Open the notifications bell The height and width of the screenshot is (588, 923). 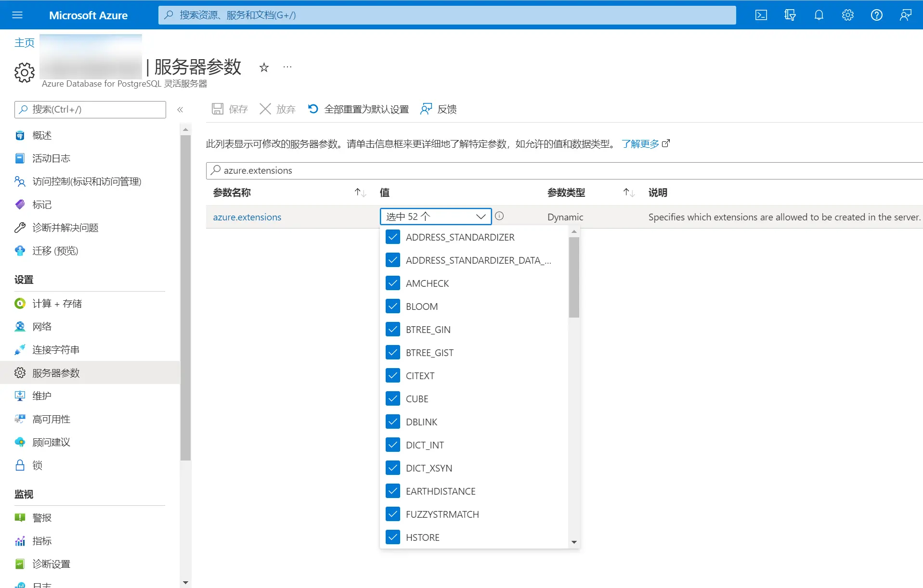tap(819, 15)
